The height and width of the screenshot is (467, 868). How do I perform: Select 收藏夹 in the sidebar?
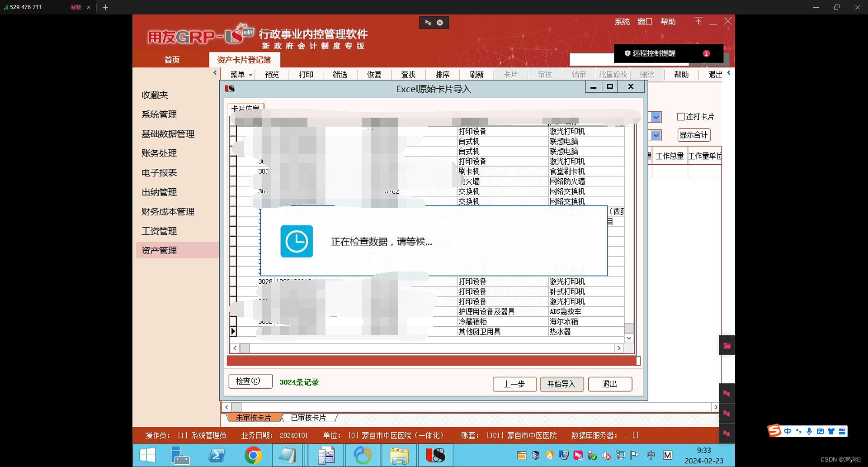click(x=155, y=95)
